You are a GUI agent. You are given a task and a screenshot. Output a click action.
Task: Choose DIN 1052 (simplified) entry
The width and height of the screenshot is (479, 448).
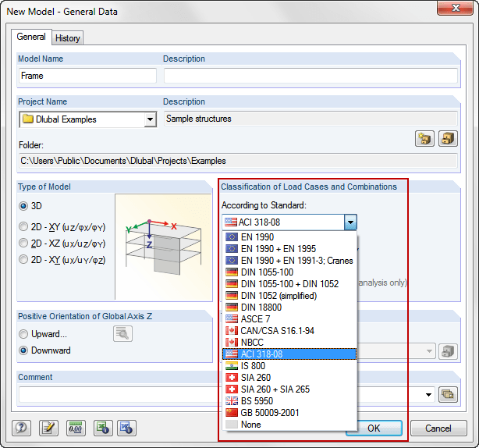[289, 296]
